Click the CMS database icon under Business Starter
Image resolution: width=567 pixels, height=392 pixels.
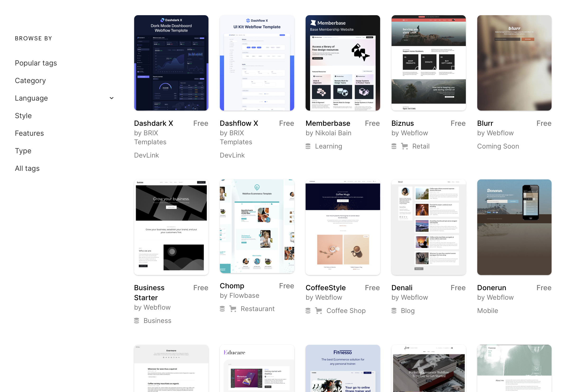tap(136, 321)
